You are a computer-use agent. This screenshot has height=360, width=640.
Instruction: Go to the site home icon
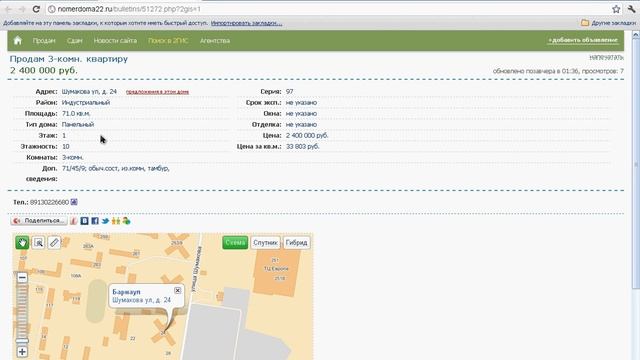(x=18, y=40)
